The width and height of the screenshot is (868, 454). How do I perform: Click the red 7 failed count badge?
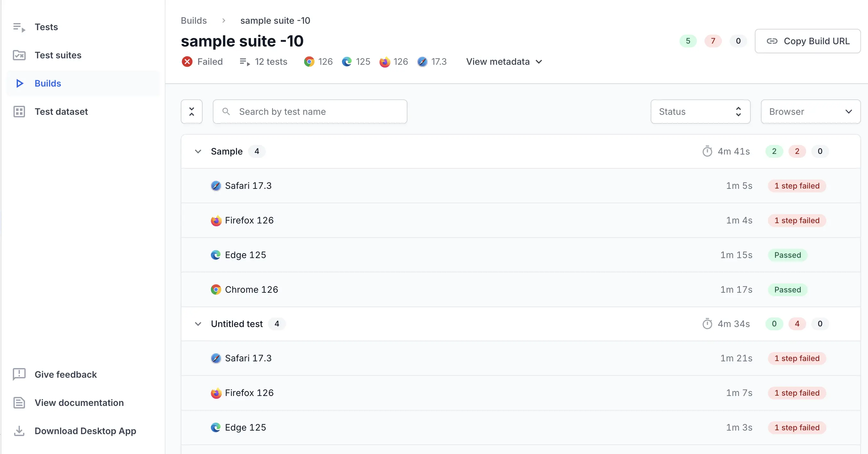click(713, 41)
